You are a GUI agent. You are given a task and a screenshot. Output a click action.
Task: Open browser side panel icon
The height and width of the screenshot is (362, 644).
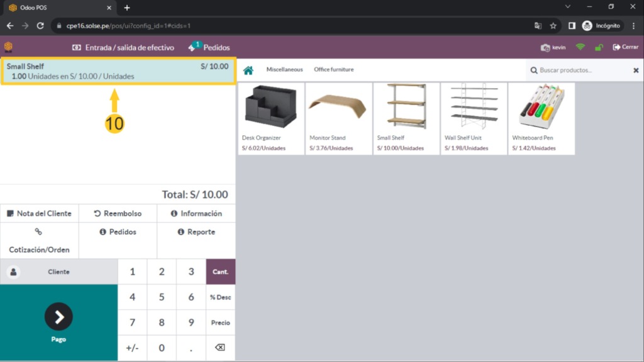coord(572,26)
